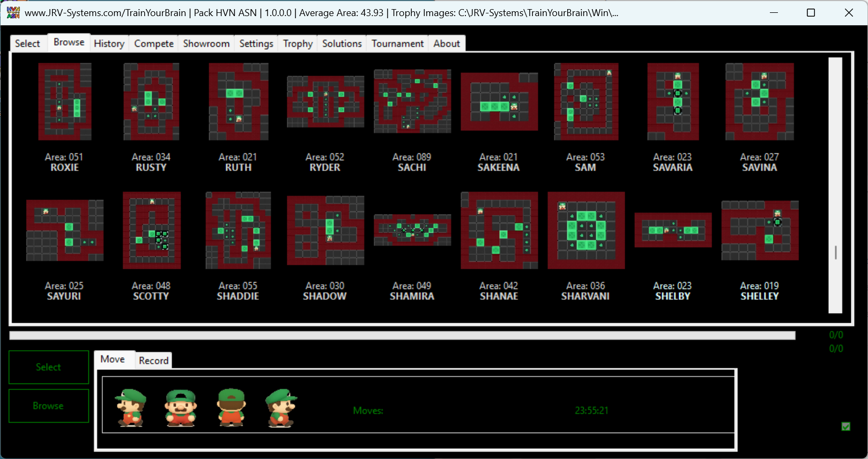Click the HVN ASN app icon in title bar

click(13, 12)
